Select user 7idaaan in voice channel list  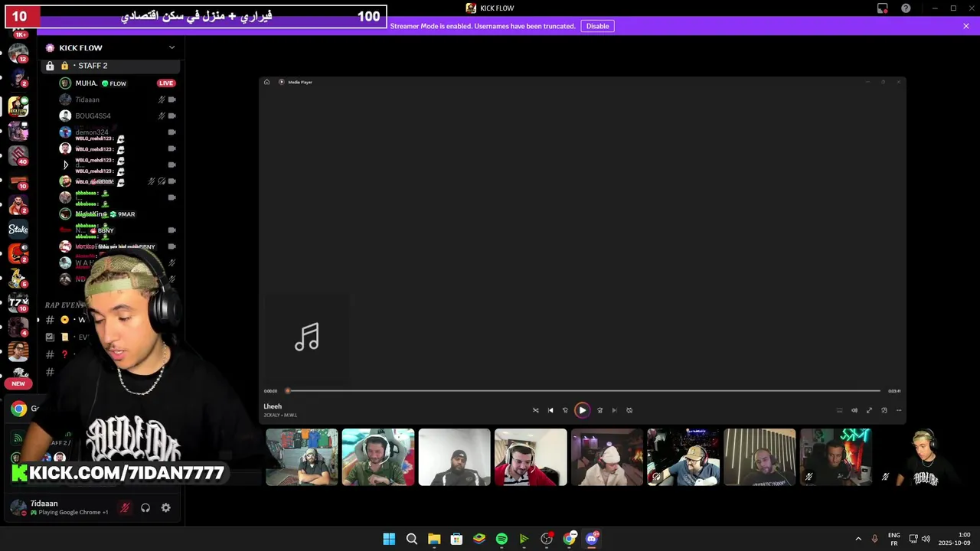(x=87, y=99)
